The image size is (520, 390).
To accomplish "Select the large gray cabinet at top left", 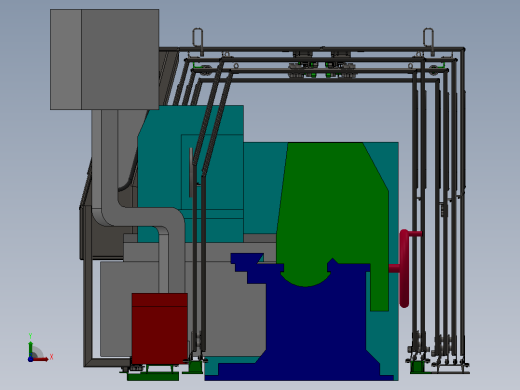I will tap(105, 59).
